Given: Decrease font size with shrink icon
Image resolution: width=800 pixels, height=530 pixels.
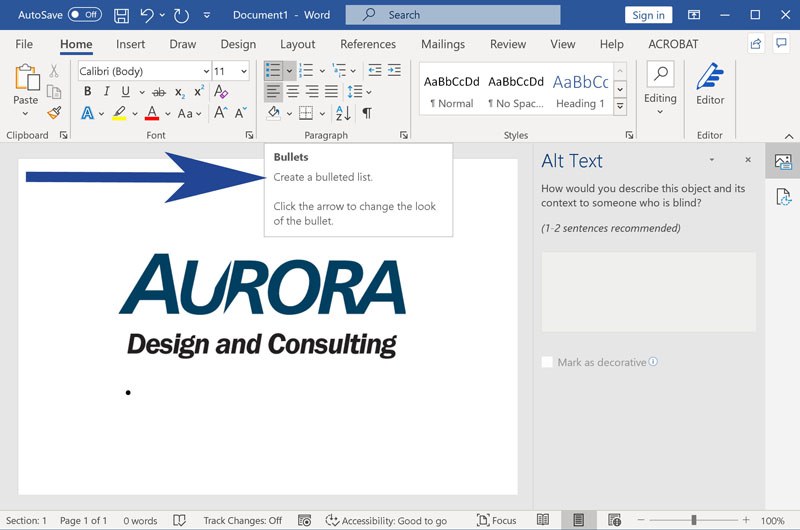Looking at the screenshot, I should (x=240, y=112).
